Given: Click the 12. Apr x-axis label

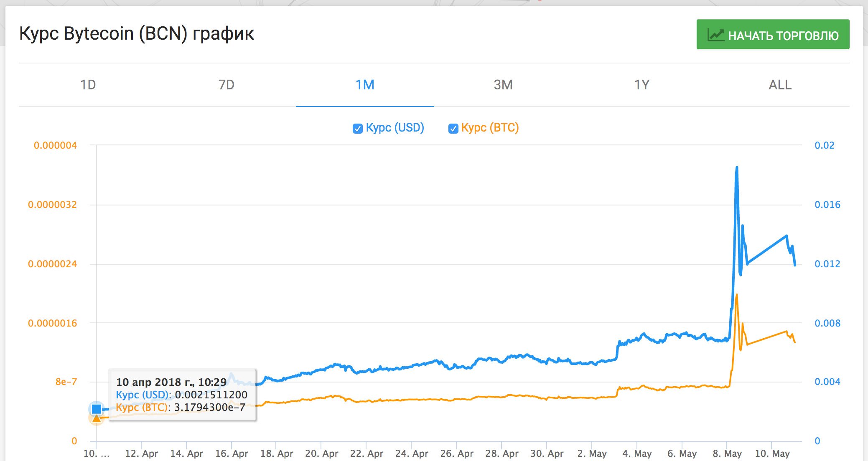Looking at the screenshot, I should tap(142, 453).
